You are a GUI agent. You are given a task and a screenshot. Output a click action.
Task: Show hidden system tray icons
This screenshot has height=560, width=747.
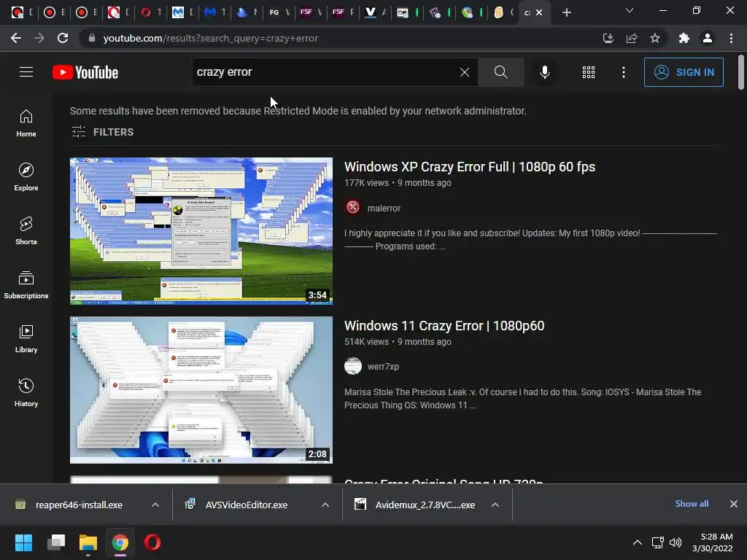click(637, 542)
